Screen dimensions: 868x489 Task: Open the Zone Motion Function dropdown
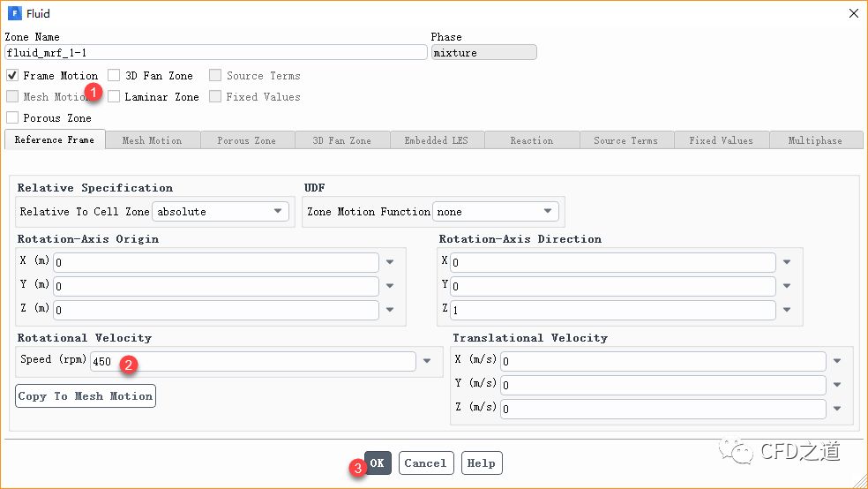coord(495,212)
